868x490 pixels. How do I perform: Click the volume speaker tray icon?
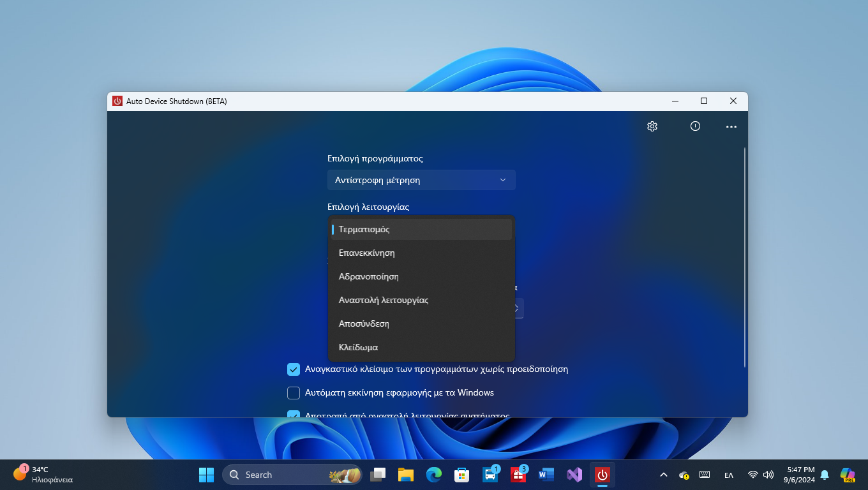(x=768, y=475)
